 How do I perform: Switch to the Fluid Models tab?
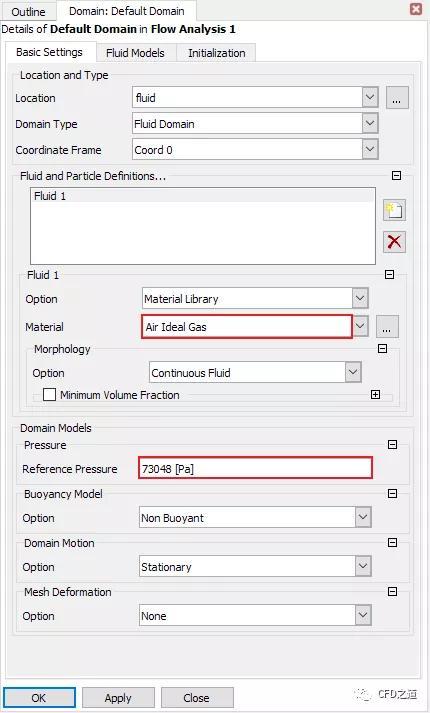(x=135, y=53)
